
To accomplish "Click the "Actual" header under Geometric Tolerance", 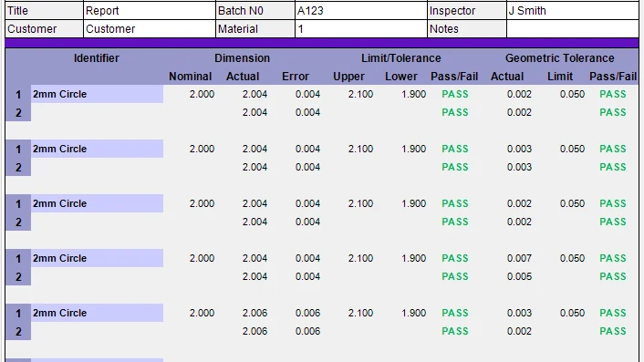I will (507, 77).
